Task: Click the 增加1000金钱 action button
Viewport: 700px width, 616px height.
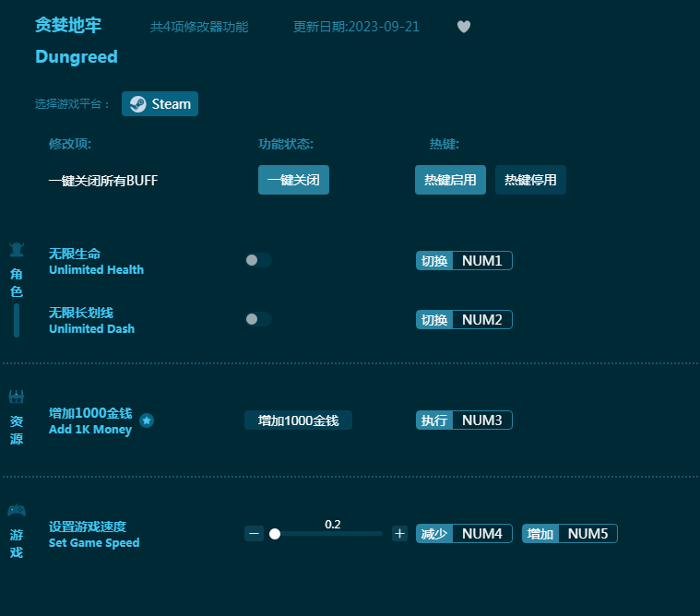Action: (298, 420)
